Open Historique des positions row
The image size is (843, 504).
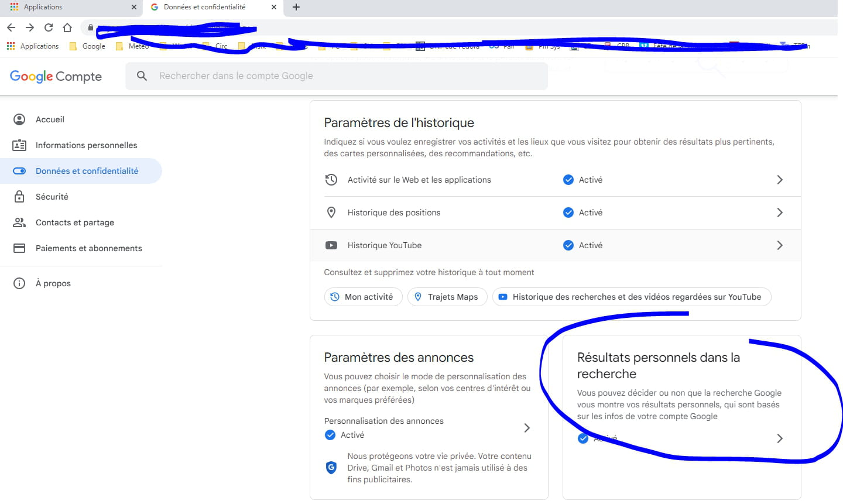pyautogui.click(x=555, y=212)
